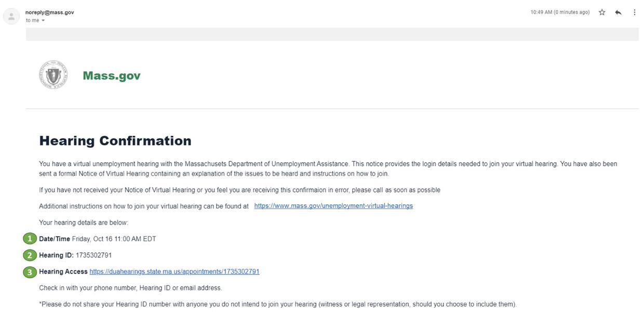Click the green number 3 badge
The width and height of the screenshot is (644, 324).
(30, 272)
